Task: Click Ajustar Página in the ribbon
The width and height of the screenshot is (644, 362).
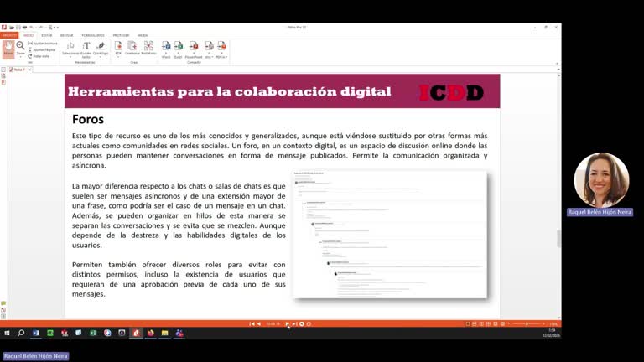Action: click(x=42, y=49)
